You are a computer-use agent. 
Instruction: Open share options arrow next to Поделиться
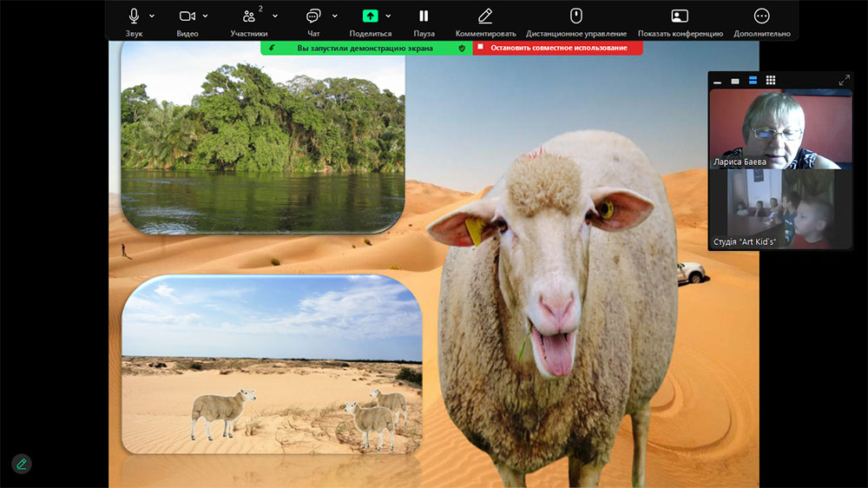tap(388, 16)
